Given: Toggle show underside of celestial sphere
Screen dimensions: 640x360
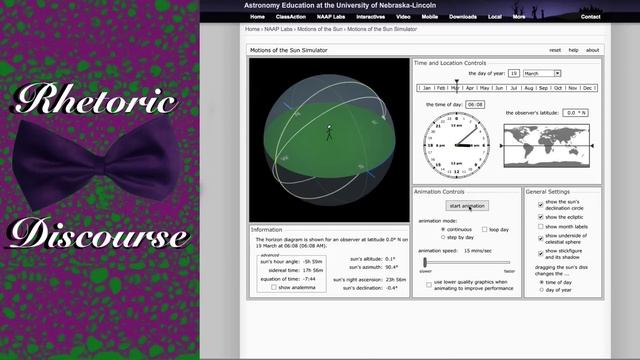Looking at the screenshot, I should 540,238.
